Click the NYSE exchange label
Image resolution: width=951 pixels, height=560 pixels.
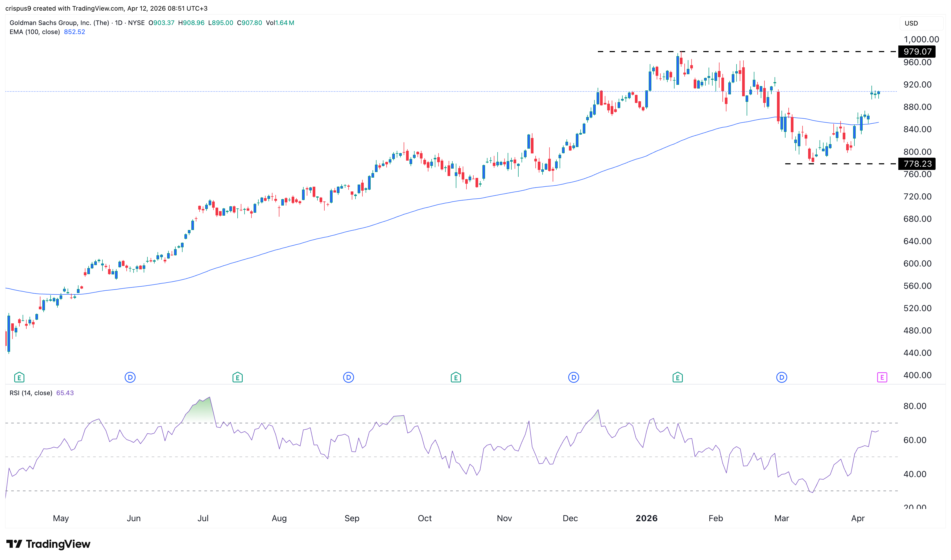[x=137, y=23]
